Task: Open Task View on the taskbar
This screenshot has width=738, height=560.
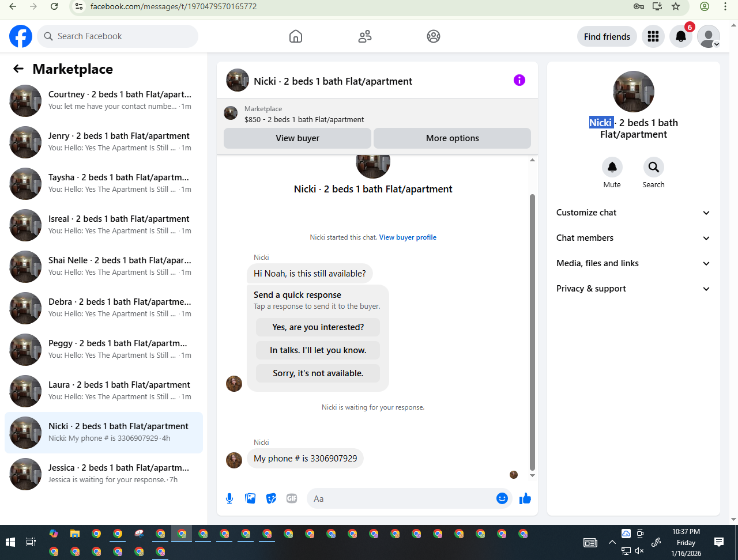Action: (x=31, y=542)
